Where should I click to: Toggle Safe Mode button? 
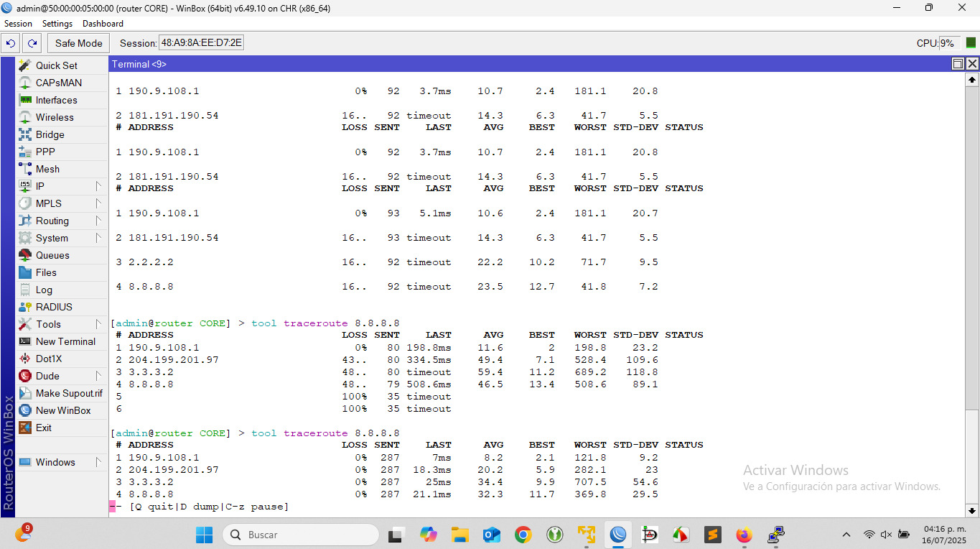79,43
